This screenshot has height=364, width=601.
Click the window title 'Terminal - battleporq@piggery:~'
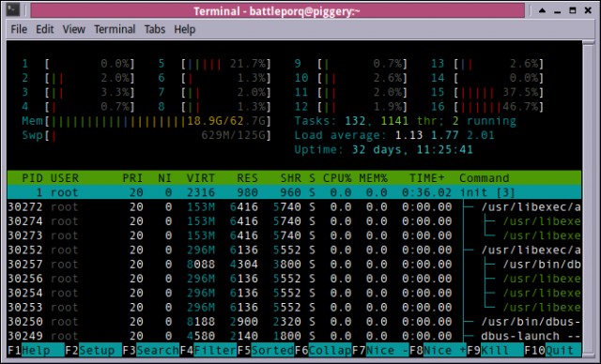(x=277, y=11)
